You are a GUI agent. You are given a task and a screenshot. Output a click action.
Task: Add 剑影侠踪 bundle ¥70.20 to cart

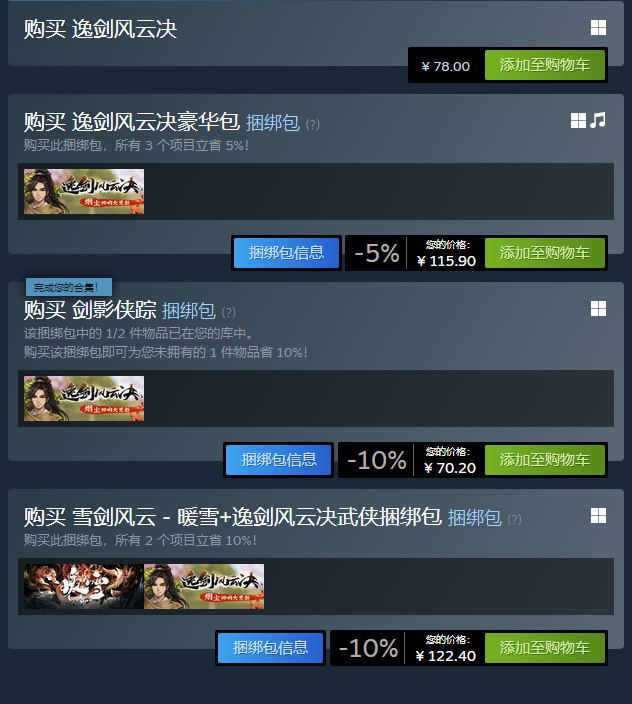pyautogui.click(x=545, y=460)
